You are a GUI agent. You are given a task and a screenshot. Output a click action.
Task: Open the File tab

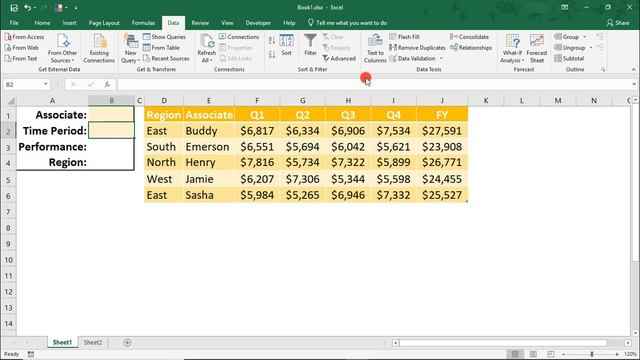14,23
